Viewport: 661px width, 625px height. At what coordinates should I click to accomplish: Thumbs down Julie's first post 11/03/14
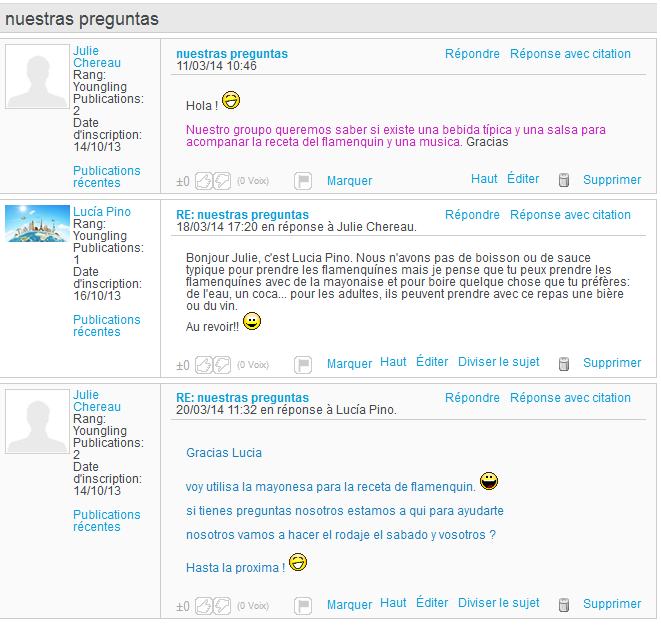pos(222,182)
